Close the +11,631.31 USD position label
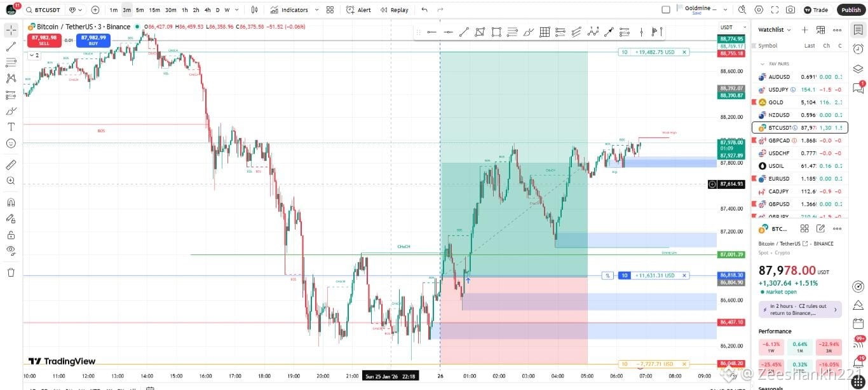Image resolution: width=868 pixels, height=390 pixels. coord(684,275)
